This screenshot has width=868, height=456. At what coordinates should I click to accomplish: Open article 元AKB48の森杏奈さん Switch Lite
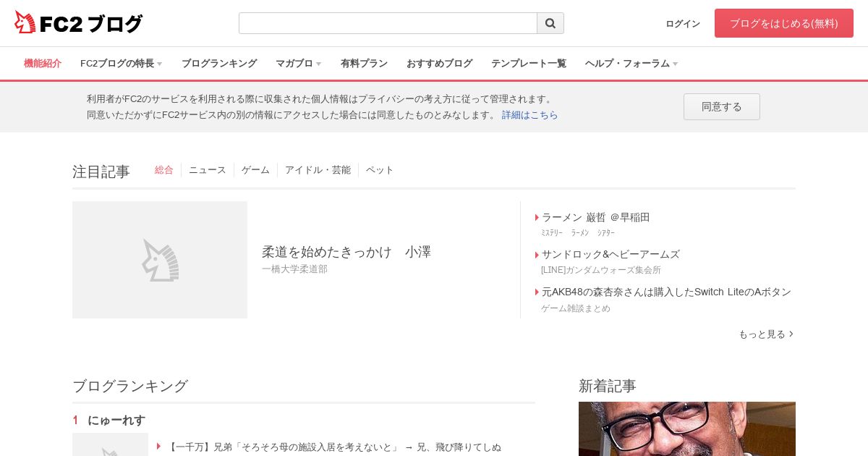click(666, 292)
